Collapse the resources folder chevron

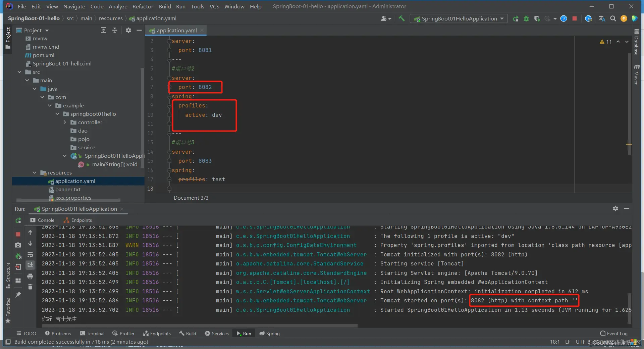point(35,172)
